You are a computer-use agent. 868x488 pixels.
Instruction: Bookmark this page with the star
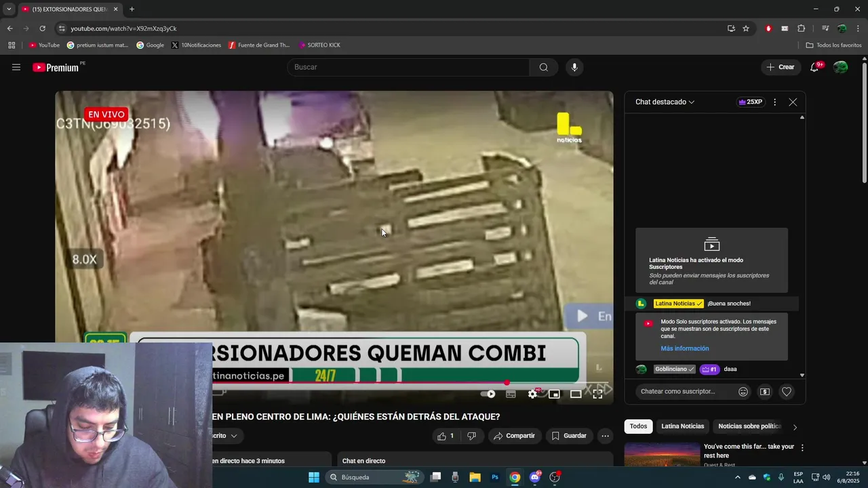tap(746, 28)
